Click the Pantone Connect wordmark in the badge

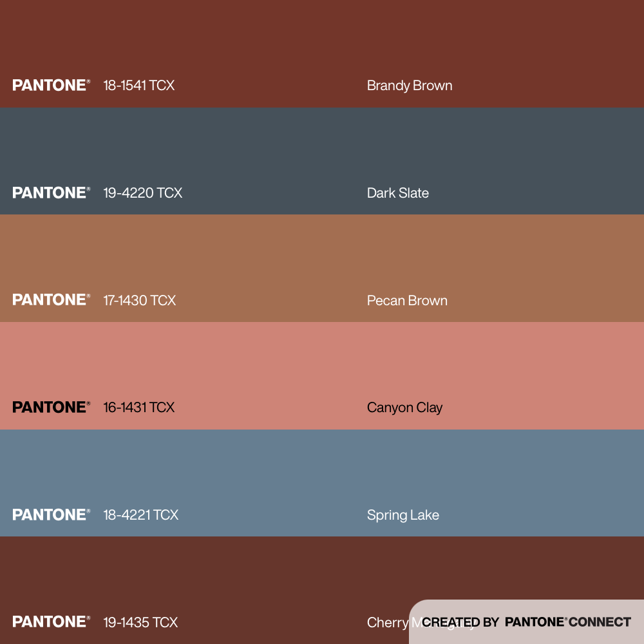click(567, 622)
